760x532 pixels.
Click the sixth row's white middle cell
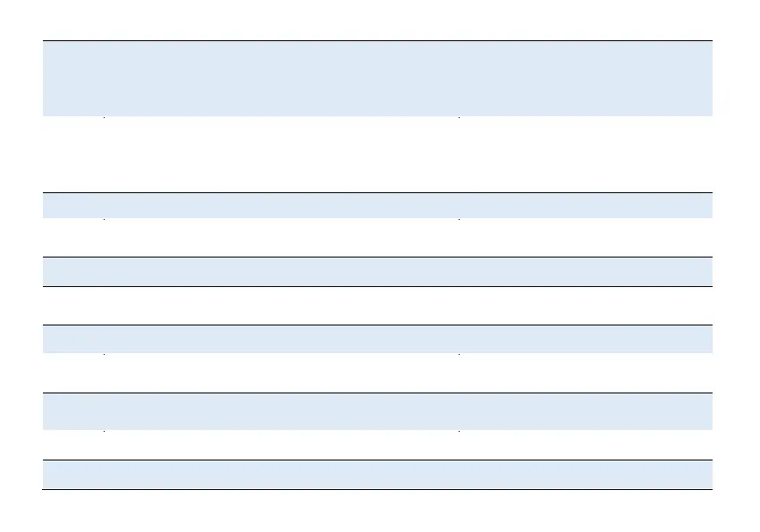point(282,305)
